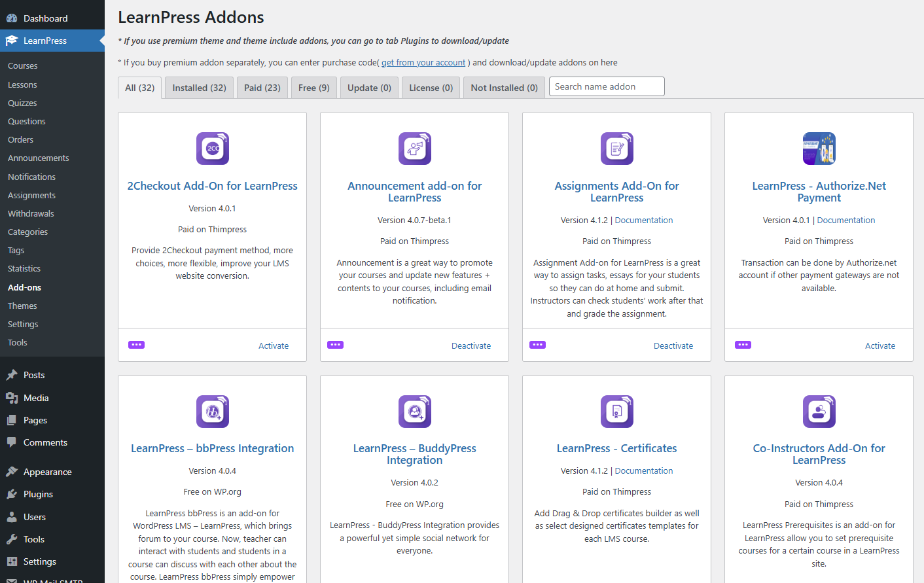The image size is (924, 583).
Task: Open purple more-options button on Authorize.Net card
Action: point(743,345)
